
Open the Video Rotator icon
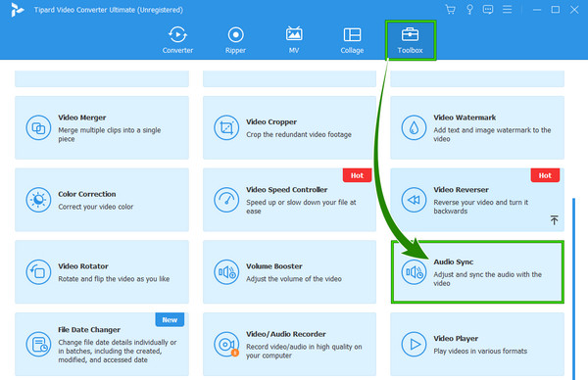point(38,272)
